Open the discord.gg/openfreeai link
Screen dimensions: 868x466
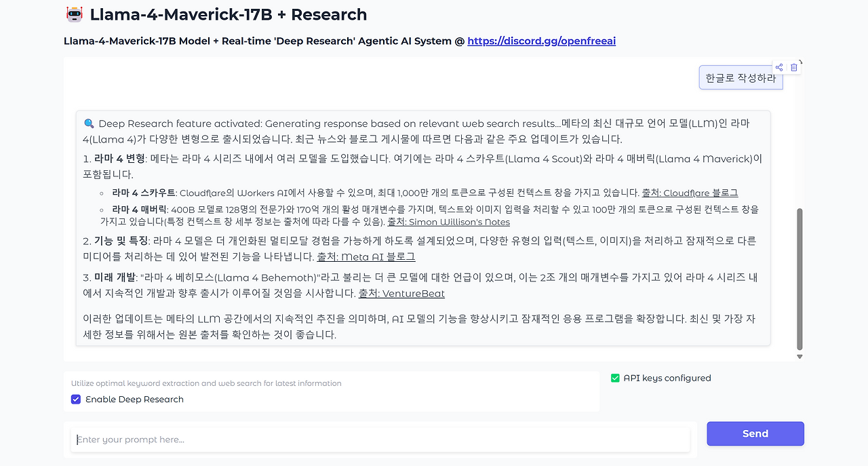point(541,41)
